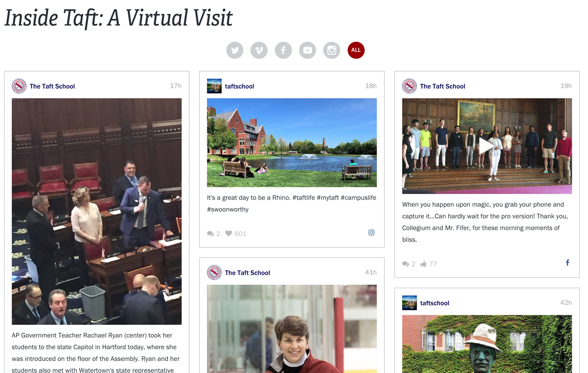Filter feed by Facebook icon
The height and width of the screenshot is (373, 588).
tap(283, 50)
